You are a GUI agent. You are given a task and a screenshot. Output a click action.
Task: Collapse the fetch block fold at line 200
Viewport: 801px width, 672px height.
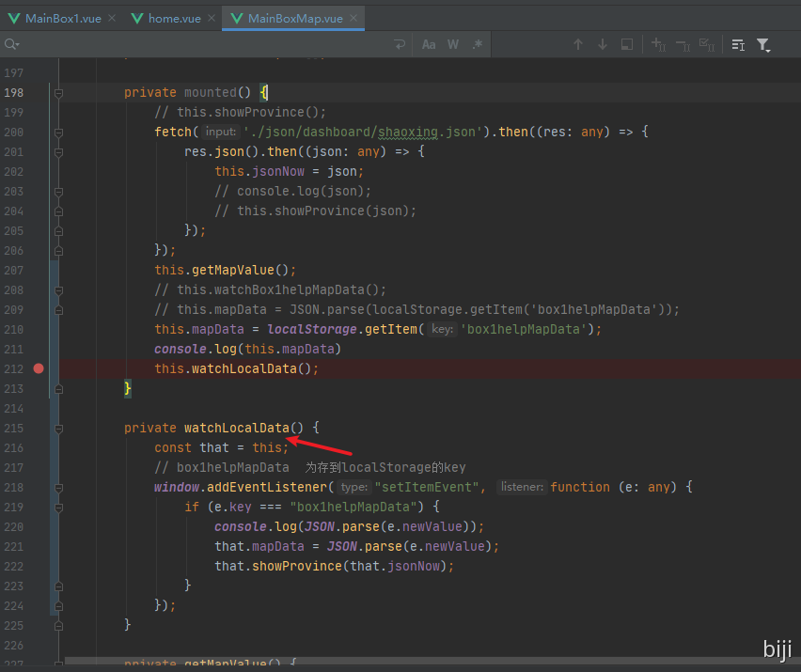[58, 133]
